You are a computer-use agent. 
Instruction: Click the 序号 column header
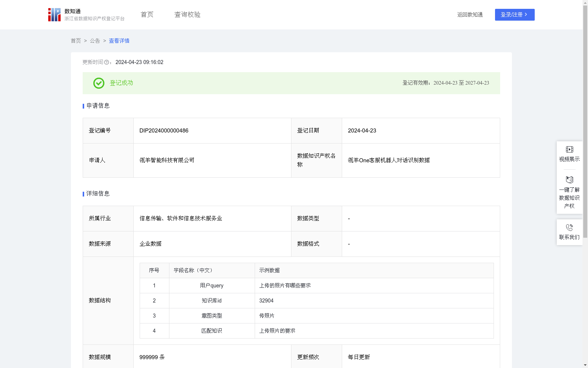(x=154, y=270)
